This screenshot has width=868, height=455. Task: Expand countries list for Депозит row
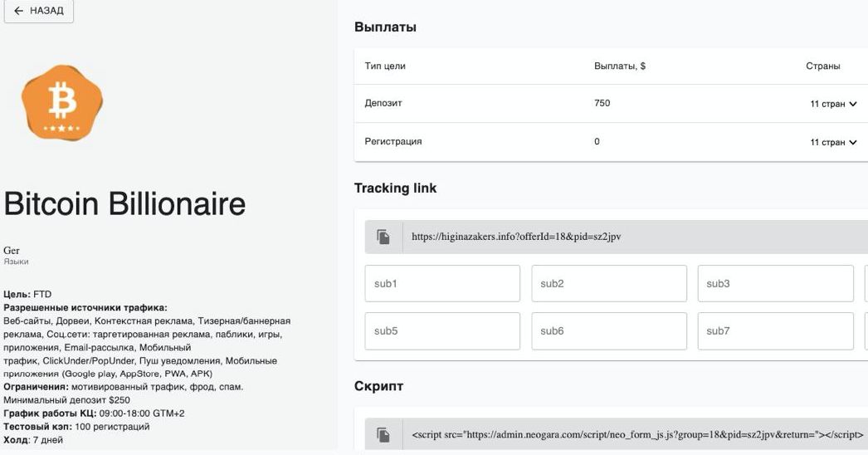(832, 104)
